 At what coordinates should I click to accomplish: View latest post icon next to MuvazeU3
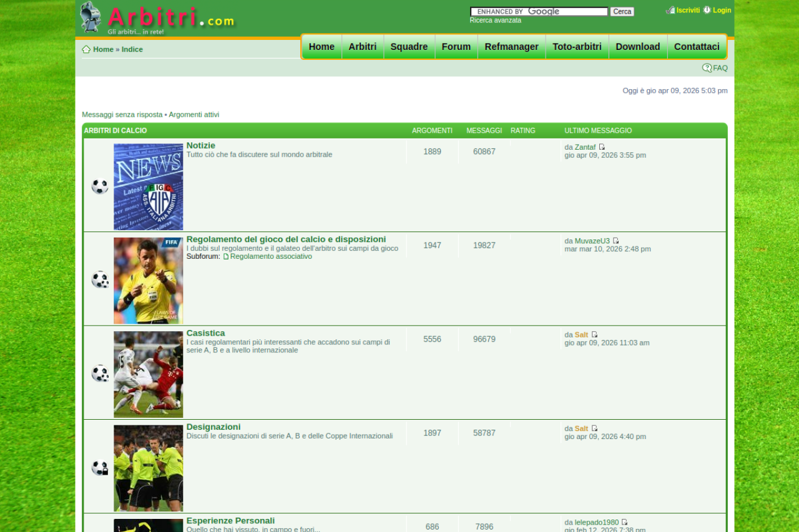click(615, 241)
